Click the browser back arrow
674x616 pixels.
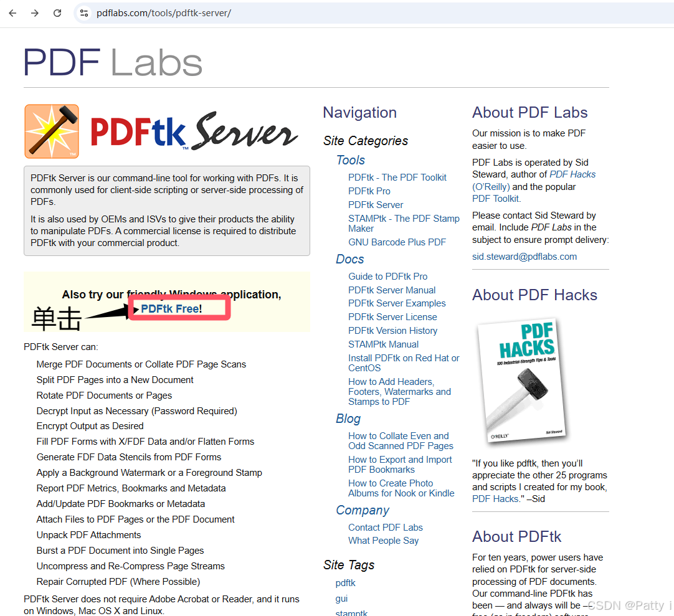click(x=12, y=13)
